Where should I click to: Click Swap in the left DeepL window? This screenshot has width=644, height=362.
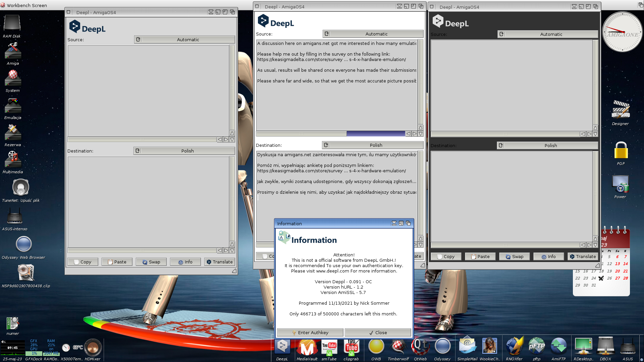coord(151,262)
